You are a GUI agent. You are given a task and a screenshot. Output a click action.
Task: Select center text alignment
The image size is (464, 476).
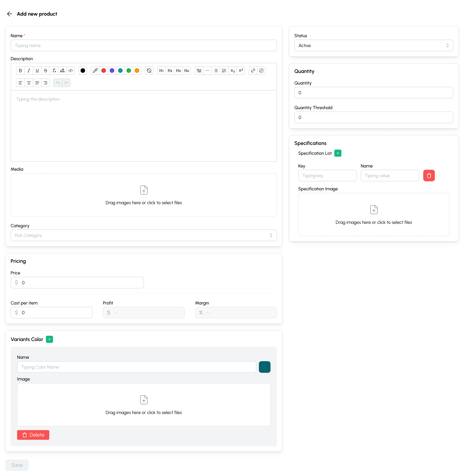pyautogui.click(x=29, y=83)
